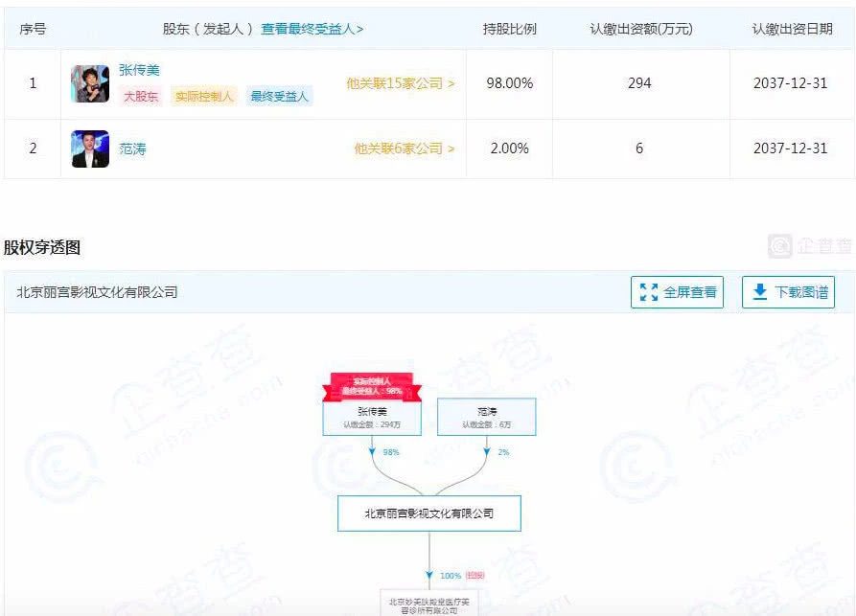Click the pink 大股东 tag
Screen dimensions: 856x616
click(141, 97)
